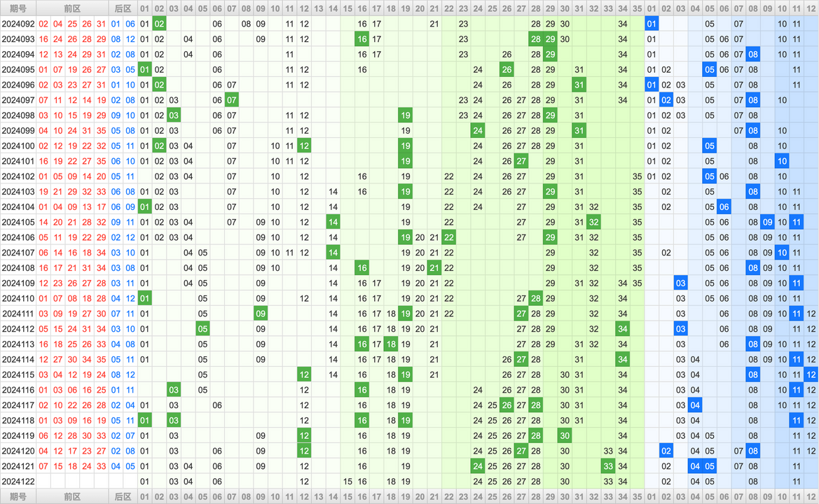The image size is (819, 504).
Task: Click blue highlighted 08 in row 2024094
Action: pos(752,55)
